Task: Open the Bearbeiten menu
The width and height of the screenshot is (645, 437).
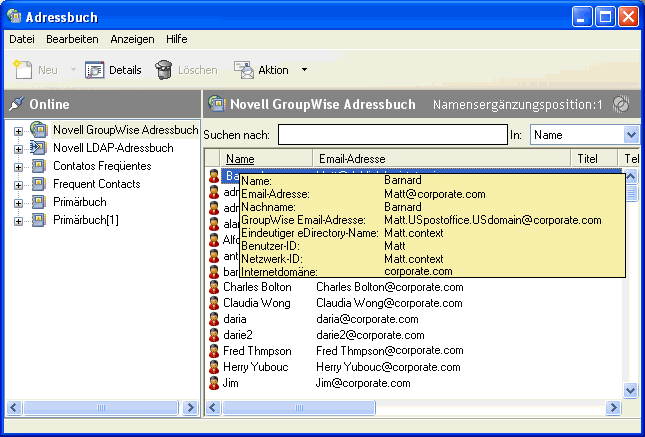Action: 72,39
